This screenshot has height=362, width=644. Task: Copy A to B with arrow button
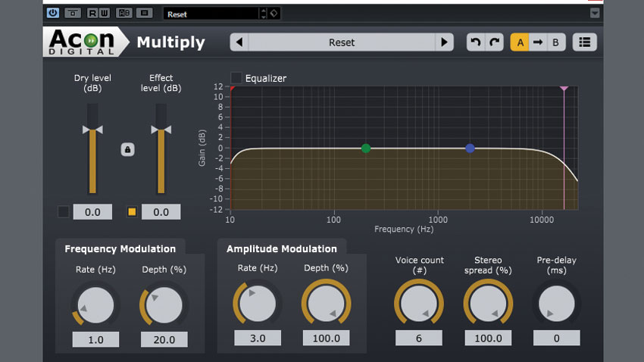point(538,42)
